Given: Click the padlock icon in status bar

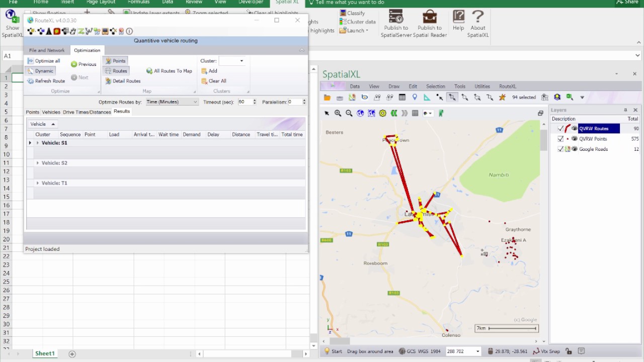Looking at the screenshot, I should [569, 351].
